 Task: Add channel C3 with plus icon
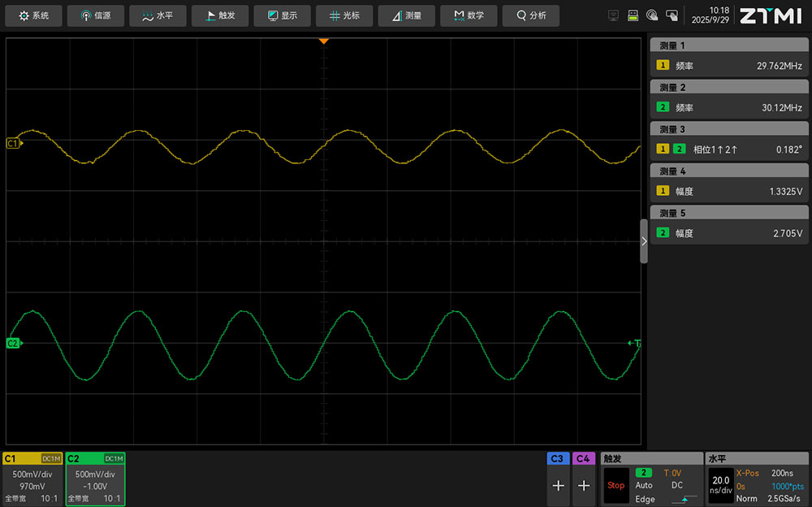coord(558,485)
